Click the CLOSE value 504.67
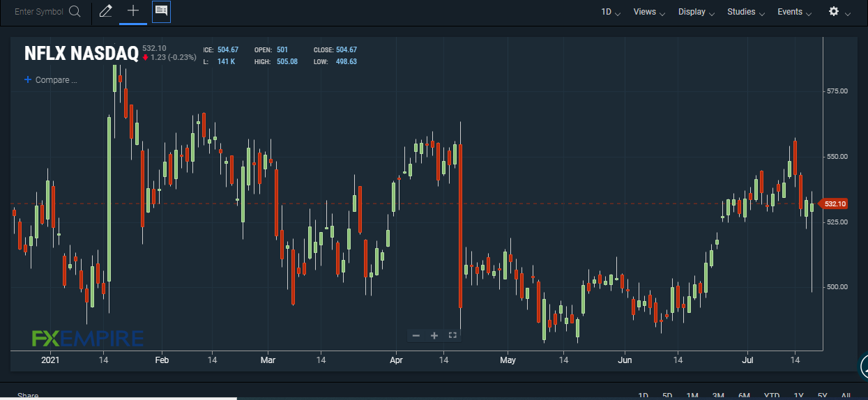 346,50
